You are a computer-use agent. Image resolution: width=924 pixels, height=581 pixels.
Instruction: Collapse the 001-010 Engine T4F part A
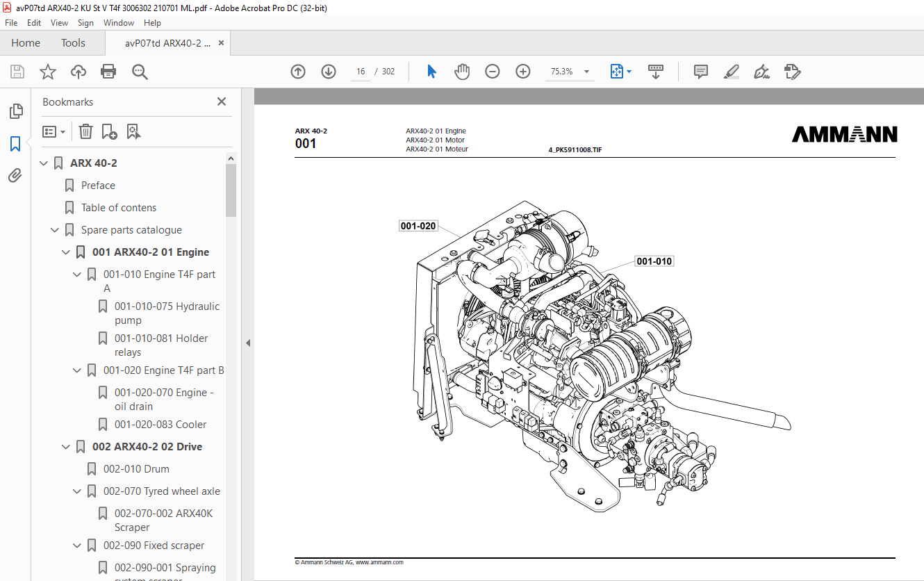point(77,275)
